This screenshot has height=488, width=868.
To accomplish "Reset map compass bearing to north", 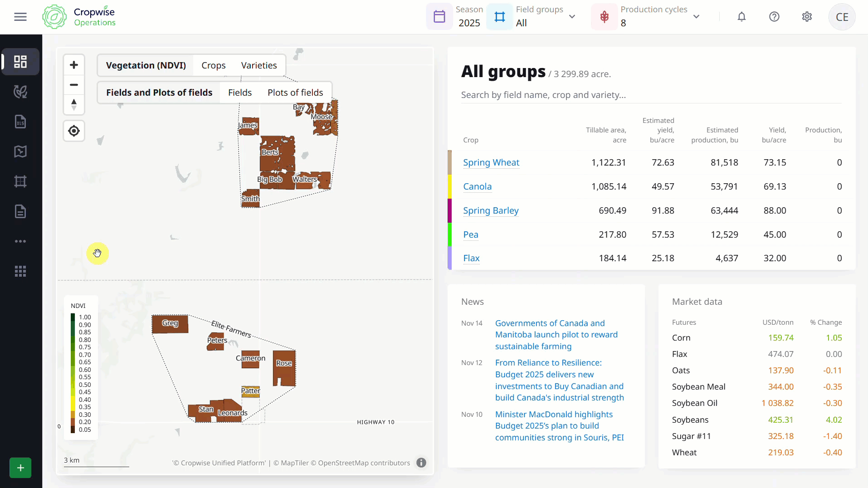I will [x=74, y=104].
